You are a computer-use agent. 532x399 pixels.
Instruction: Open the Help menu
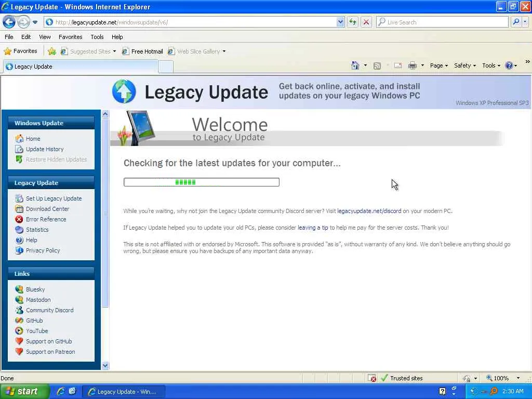tap(117, 37)
